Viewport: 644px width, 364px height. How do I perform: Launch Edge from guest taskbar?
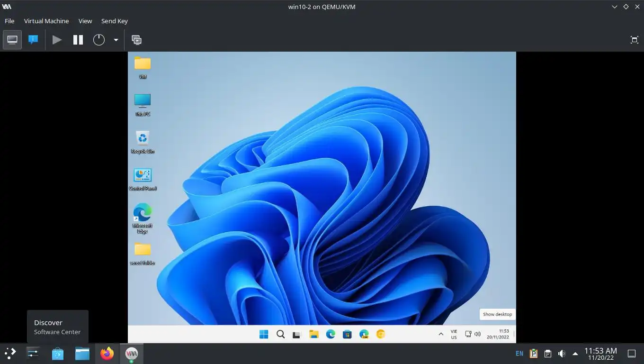pos(331,334)
